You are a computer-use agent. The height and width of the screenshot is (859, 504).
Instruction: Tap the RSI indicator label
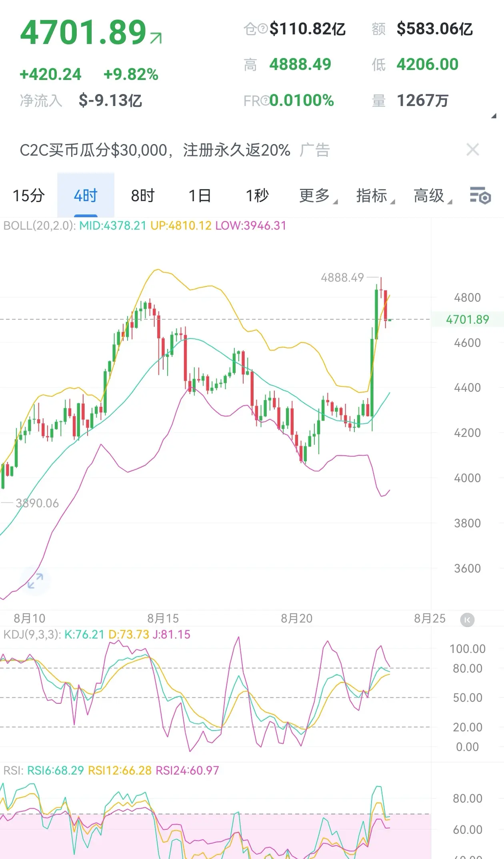[x=14, y=771]
